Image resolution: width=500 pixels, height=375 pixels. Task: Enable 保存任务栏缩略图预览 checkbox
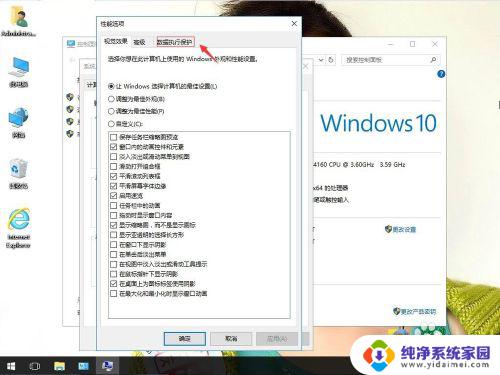[113, 137]
